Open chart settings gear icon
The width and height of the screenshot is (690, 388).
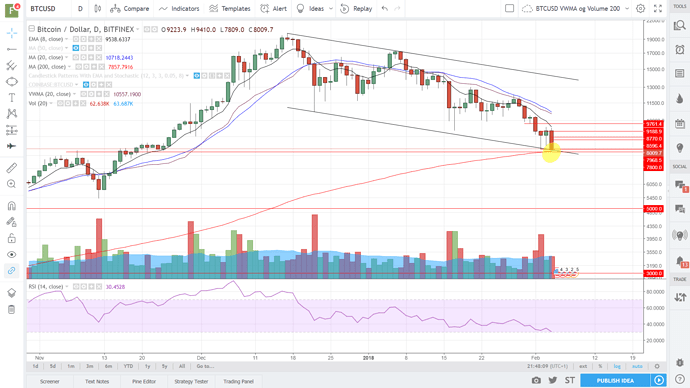click(x=641, y=8)
